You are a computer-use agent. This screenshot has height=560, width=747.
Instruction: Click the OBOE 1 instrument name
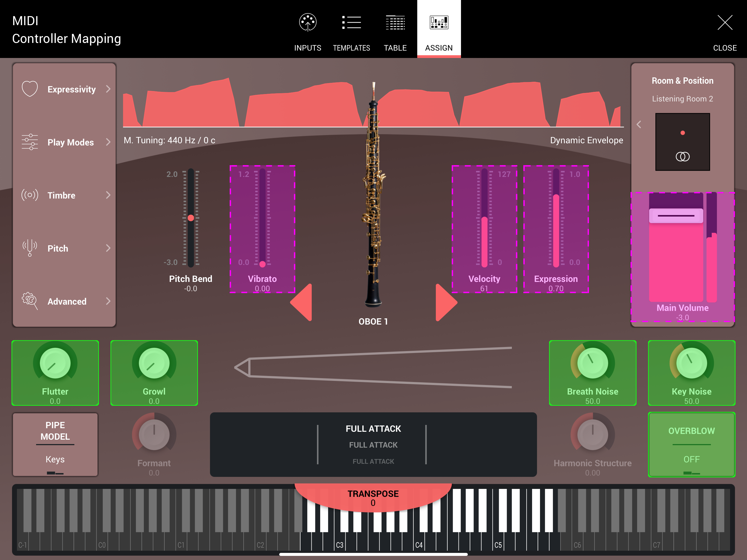point(373,322)
